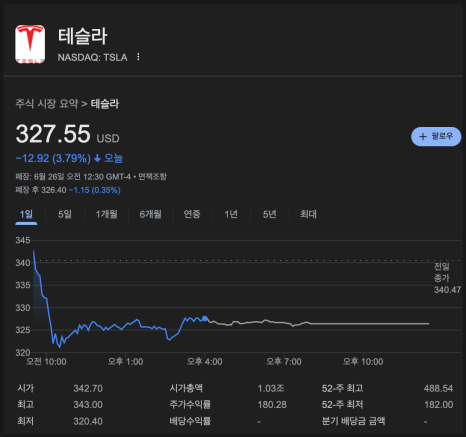Screen dimensions: 466x437
Task: Click the 52-주 최저 value 182.00
Action: (439, 405)
